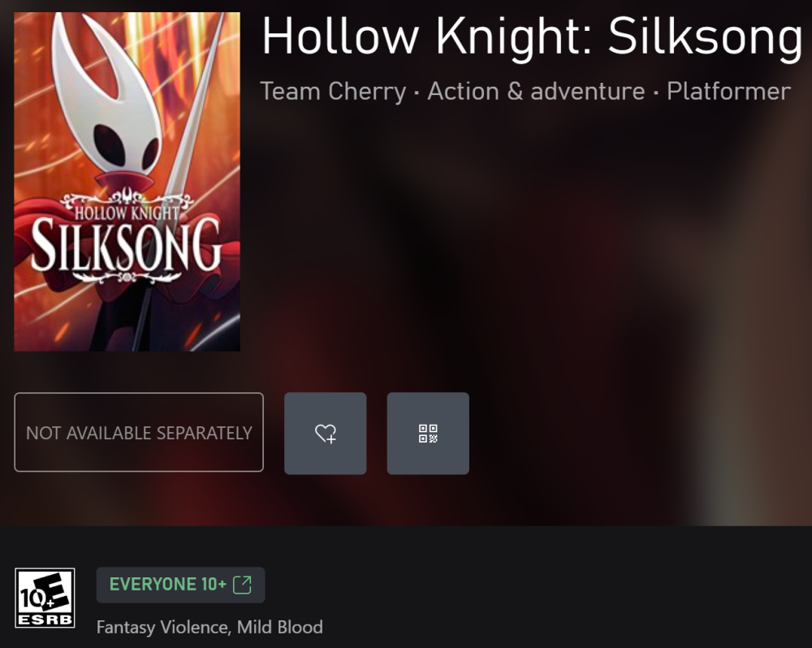Click the Hollow Knight: Silksong title heading
The width and height of the screenshot is (812, 648).
532,37
